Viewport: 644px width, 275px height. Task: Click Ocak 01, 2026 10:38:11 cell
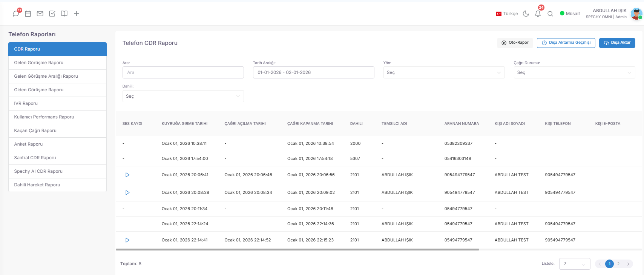click(x=184, y=143)
